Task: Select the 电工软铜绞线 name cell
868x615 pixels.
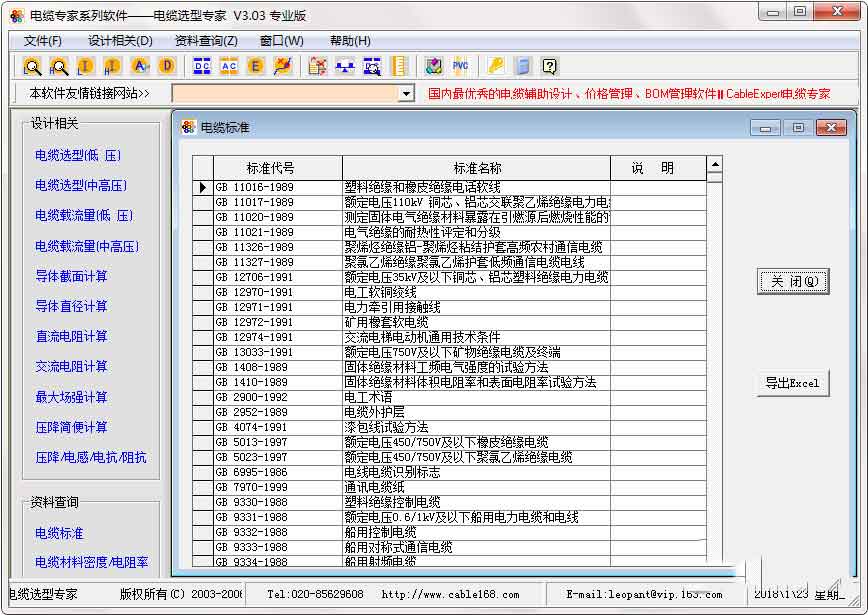Action: coord(476,292)
